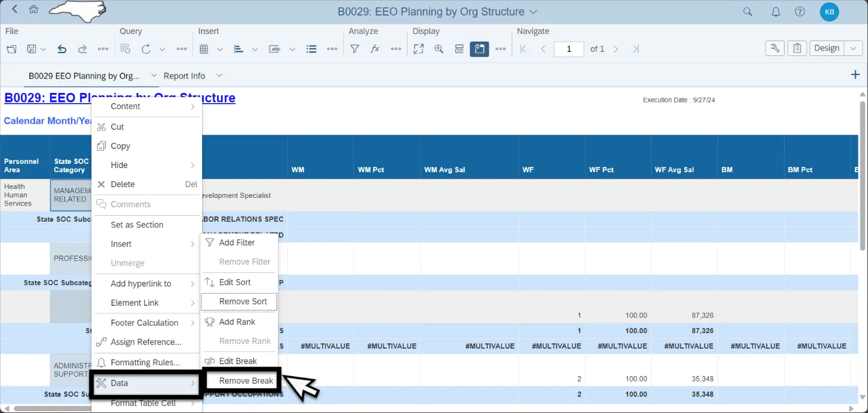Screen dimensions: 868x413
Task: Click the Home icon in header
Action: 34,10
